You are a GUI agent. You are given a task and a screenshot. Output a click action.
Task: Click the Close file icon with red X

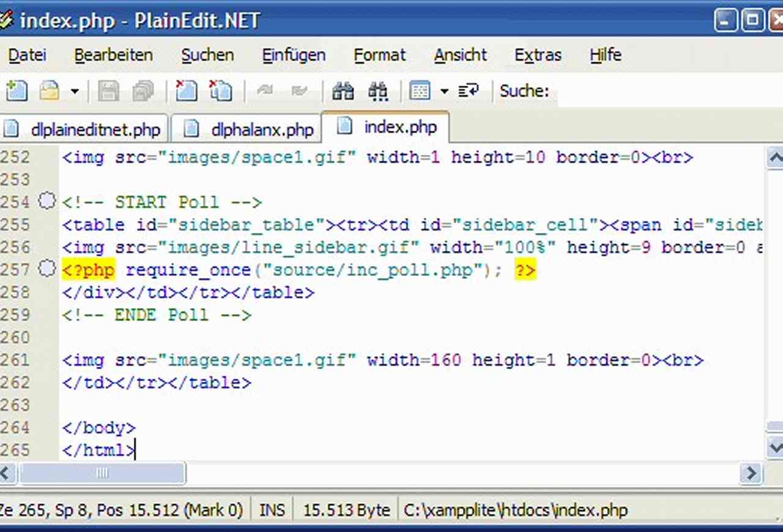[186, 91]
